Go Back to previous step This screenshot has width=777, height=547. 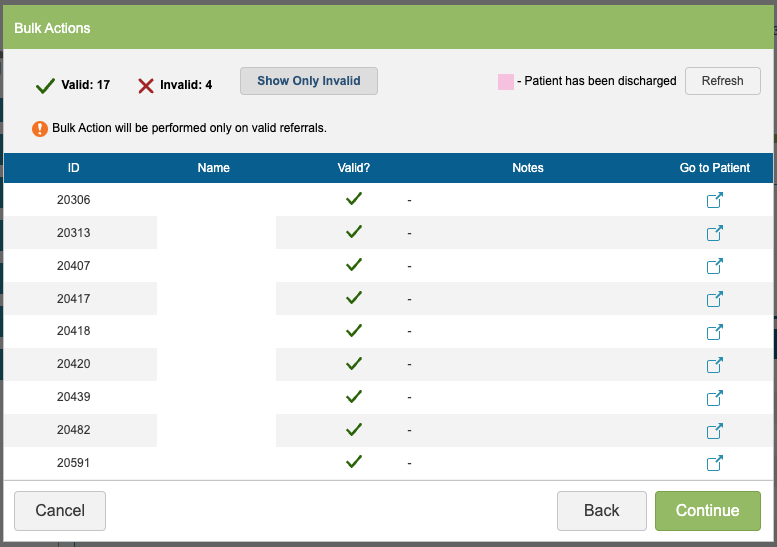click(x=601, y=511)
